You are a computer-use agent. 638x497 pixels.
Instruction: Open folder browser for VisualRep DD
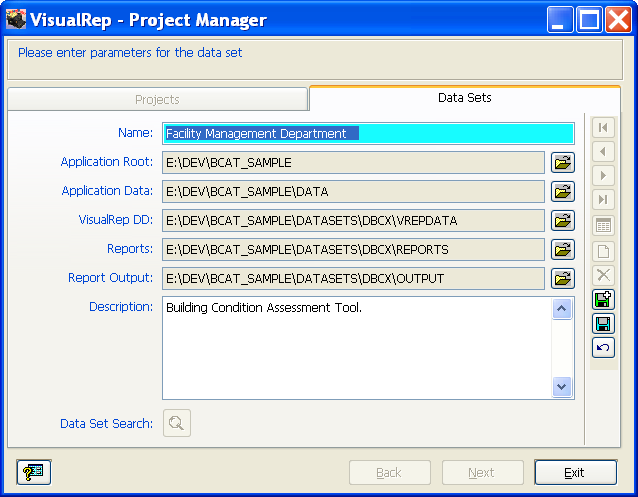point(562,220)
